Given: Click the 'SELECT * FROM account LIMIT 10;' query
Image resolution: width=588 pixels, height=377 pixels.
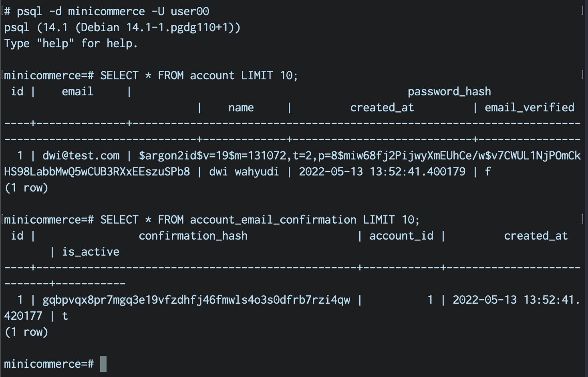Looking at the screenshot, I should [199, 75].
